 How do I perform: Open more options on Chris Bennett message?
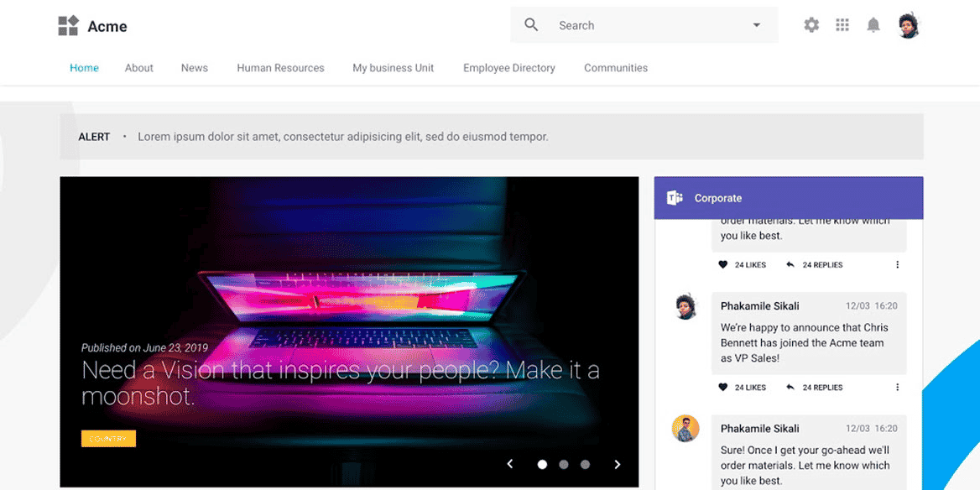[898, 388]
